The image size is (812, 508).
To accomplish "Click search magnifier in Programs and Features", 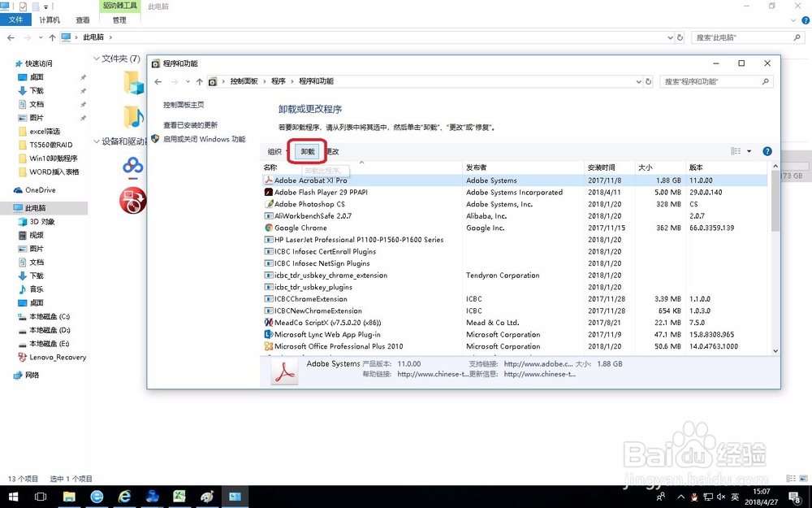I will point(766,81).
